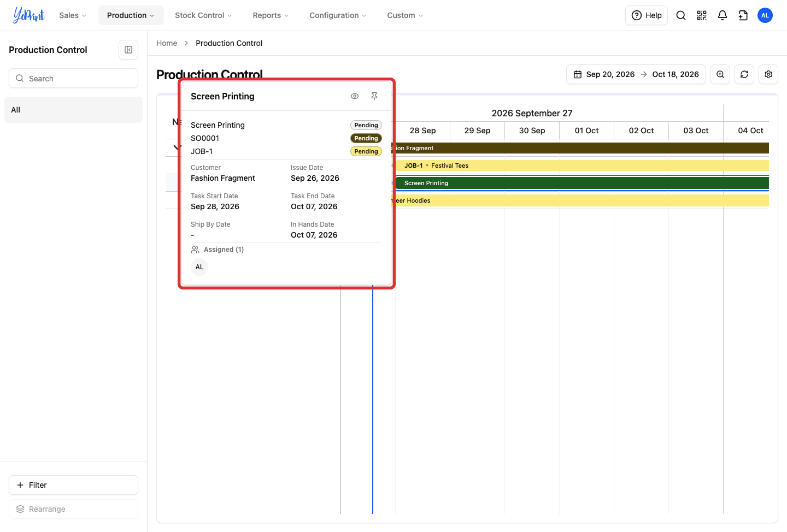787x532 pixels.
Task: Open the date range picker Sep 20 to Oct 18
Action: click(636, 74)
